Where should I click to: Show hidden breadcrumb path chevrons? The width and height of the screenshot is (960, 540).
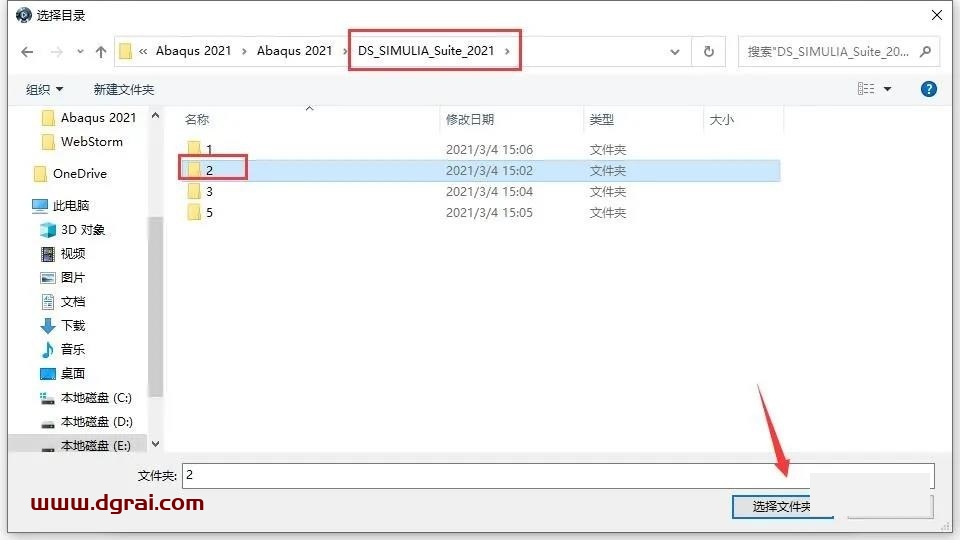pos(143,51)
